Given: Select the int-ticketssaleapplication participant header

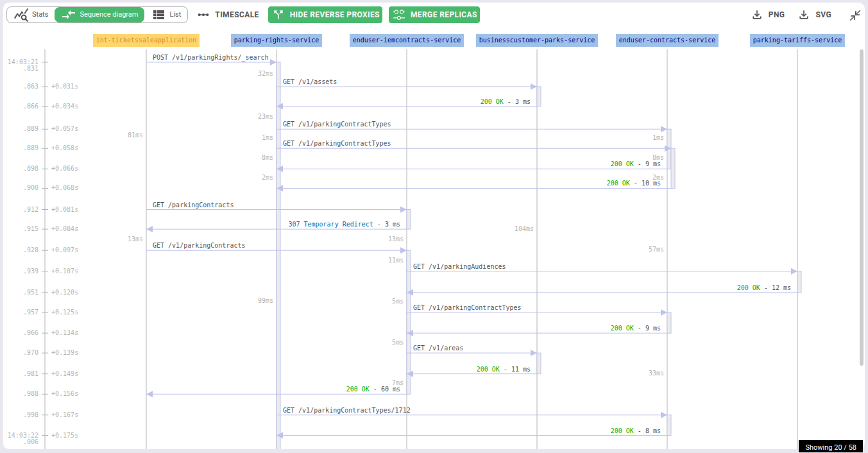Looking at the screenshot, I should coord(146,40).
